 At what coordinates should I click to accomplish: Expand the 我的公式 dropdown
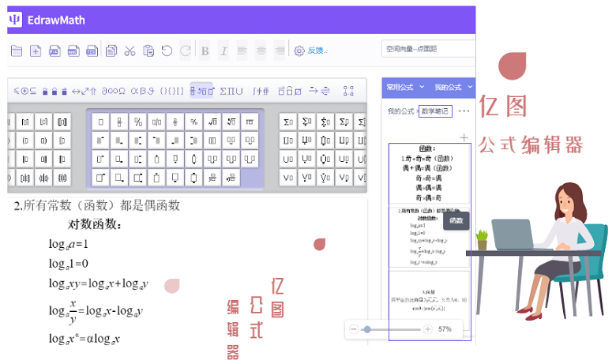pos(453,87)
